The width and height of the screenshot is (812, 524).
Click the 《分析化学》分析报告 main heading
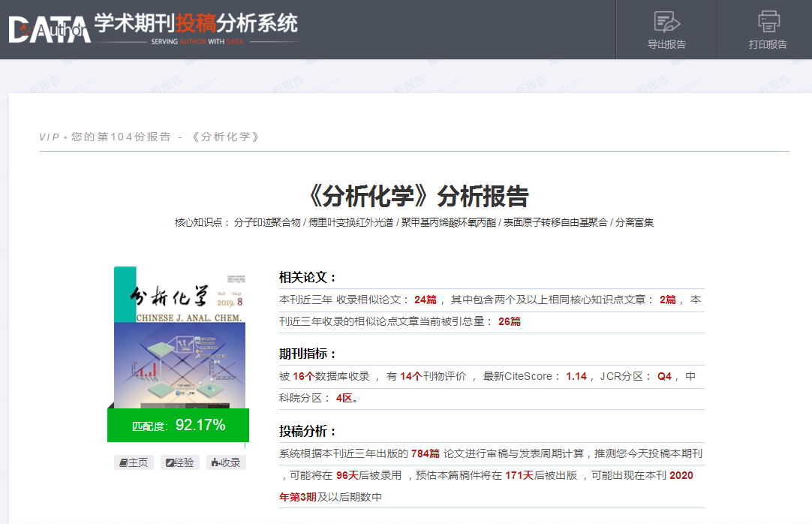418,196
